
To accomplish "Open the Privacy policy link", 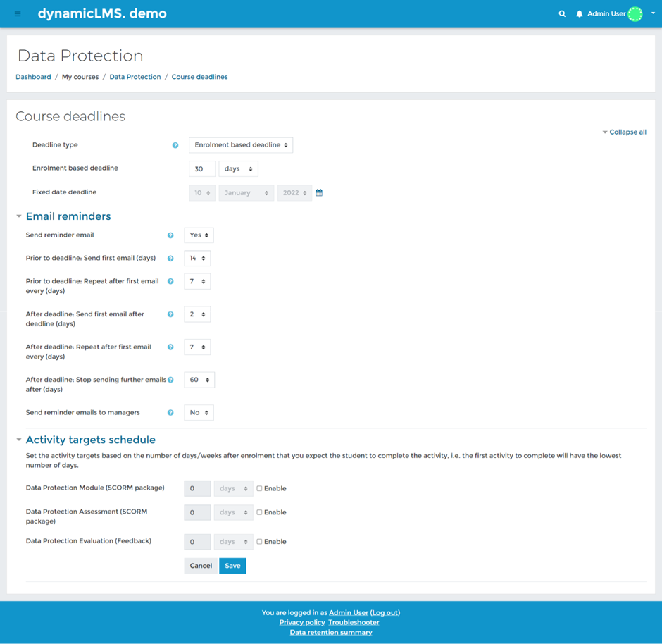I will pos(302,622).
